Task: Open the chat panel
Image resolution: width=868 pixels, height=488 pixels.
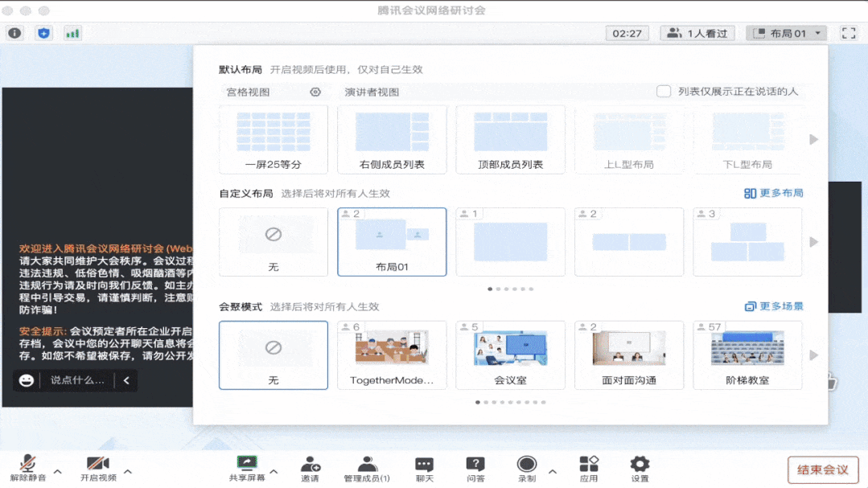Action: click(424, 469)
